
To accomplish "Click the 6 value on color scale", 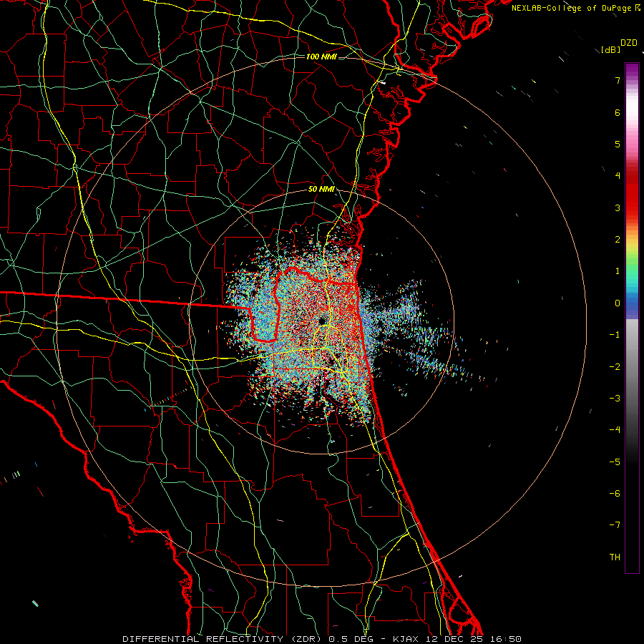I will click(x=618, y=112).
